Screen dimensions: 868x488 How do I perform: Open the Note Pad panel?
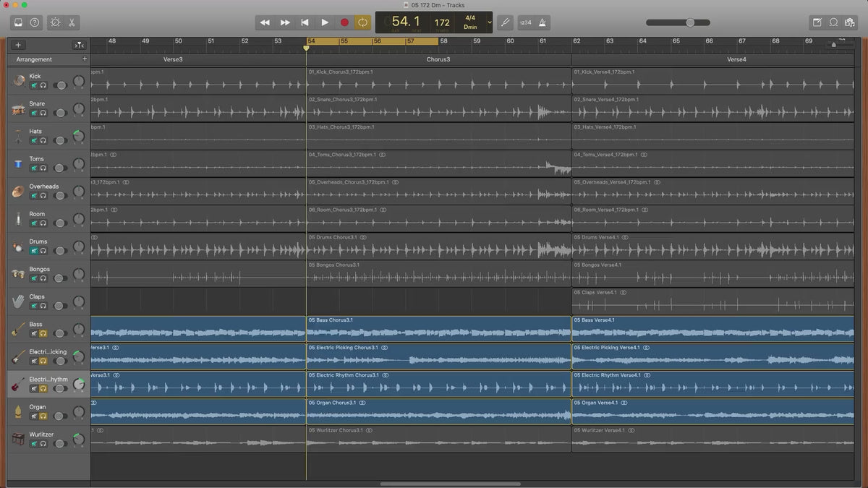pyautogui.click(x=817, y=22)
